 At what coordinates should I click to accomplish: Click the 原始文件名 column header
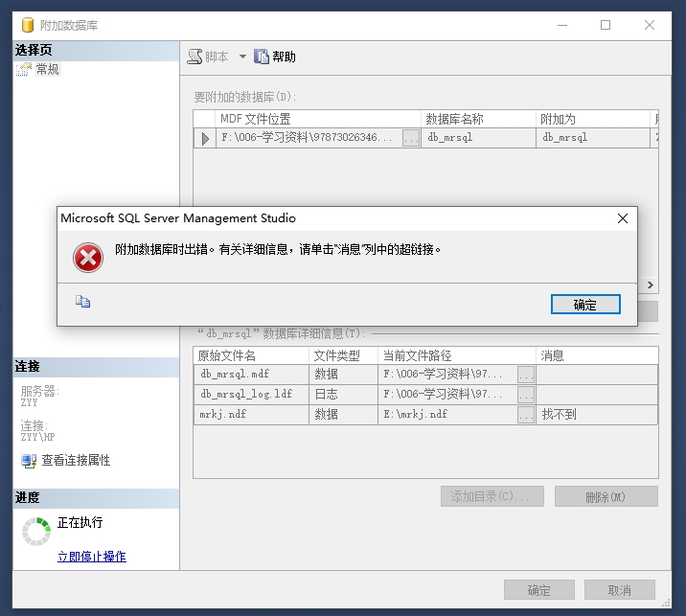point(251,355)
